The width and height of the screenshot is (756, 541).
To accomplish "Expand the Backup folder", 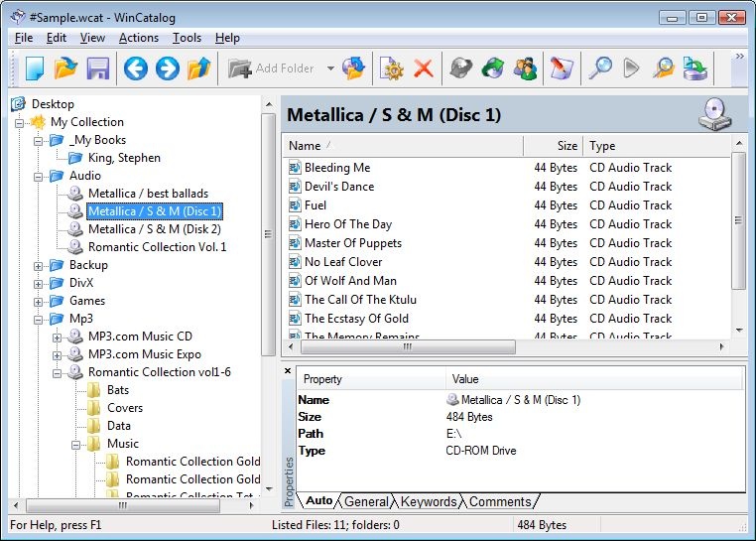I will (x=38, y=266).
